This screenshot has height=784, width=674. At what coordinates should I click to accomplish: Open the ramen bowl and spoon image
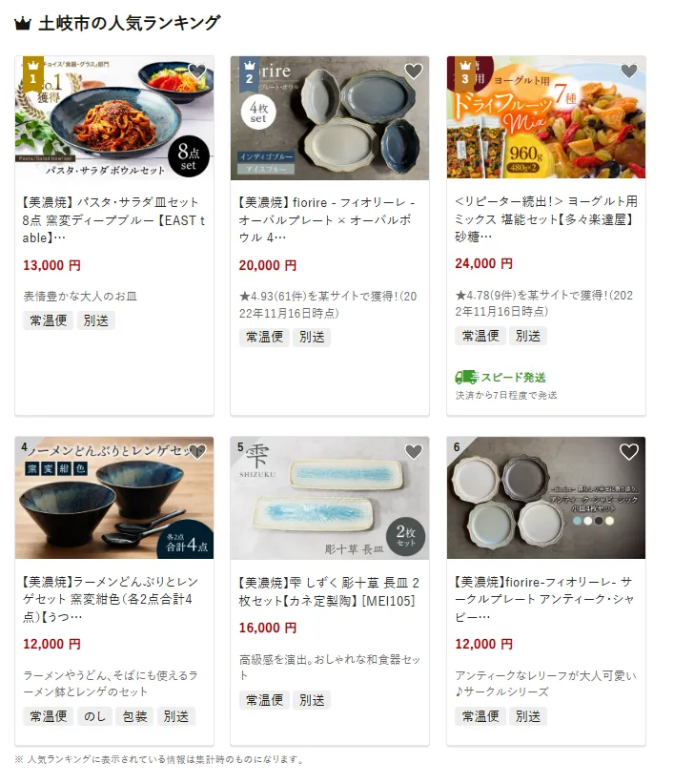pos(114,498)
